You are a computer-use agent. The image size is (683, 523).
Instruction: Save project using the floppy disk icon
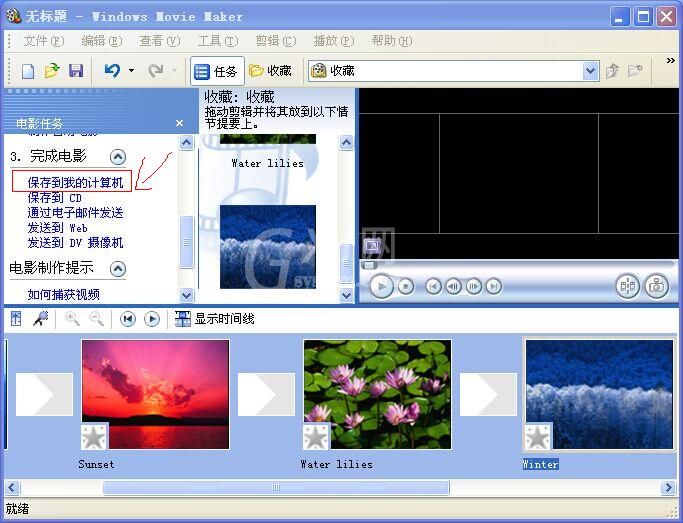76,71
